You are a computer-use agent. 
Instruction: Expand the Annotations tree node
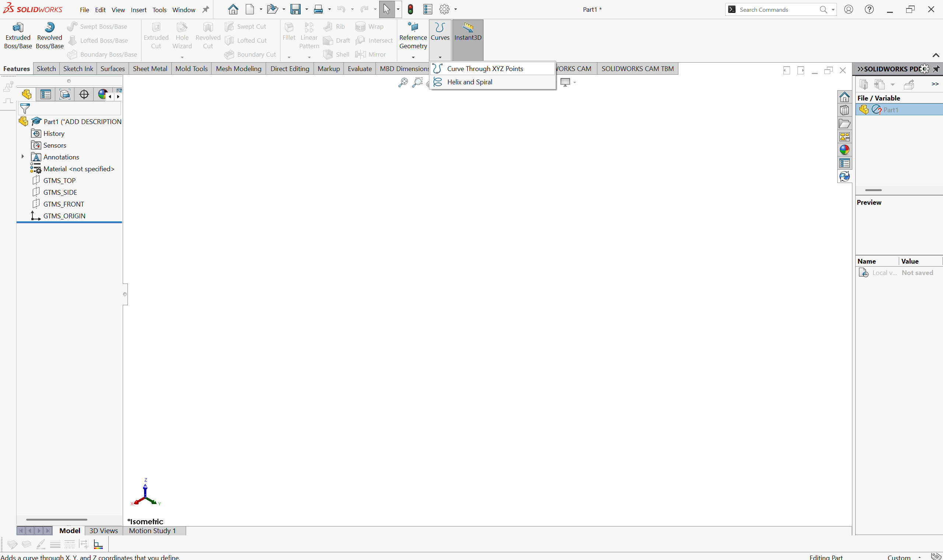coord(22,156)
